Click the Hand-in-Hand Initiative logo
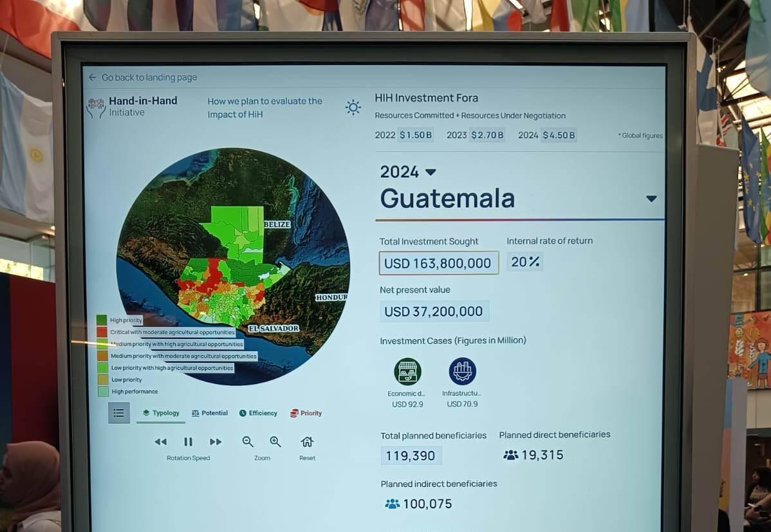Viewport: 771px width, 532px height. 97,107
